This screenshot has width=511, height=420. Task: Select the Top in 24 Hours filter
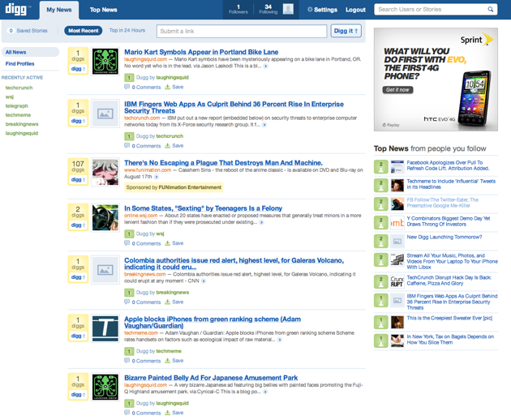127,30
